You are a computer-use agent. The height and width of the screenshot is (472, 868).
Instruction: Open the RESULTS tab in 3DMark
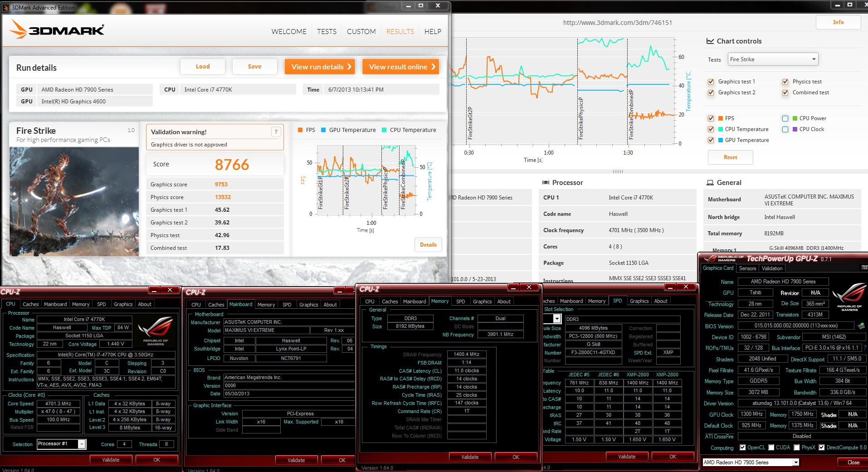[400, 31]
